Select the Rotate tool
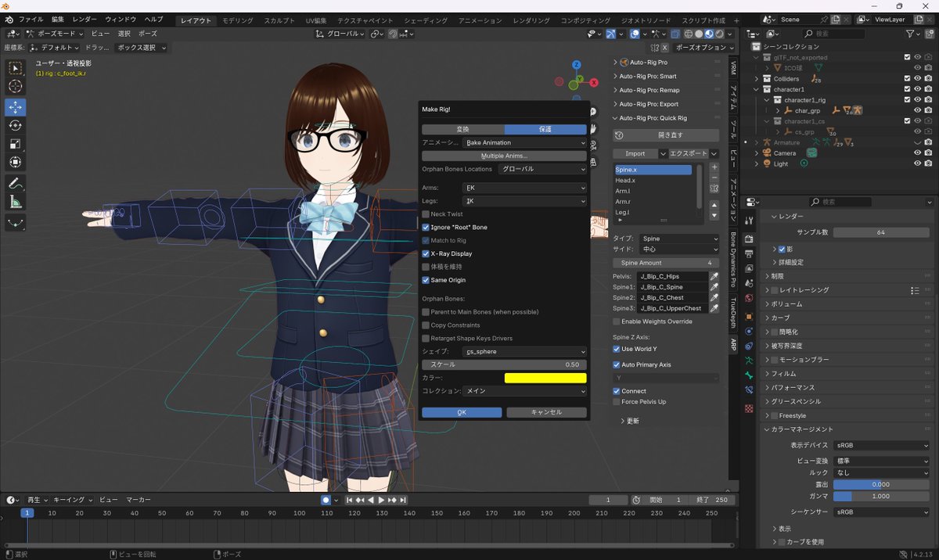This screenshot has height=560, width=939. [16, 125]
